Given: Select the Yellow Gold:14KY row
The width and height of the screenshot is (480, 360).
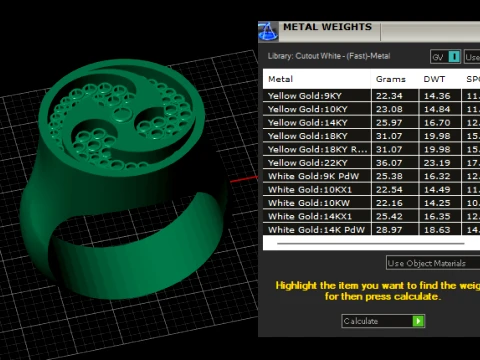Looking at the screenshot, I should point(371,122).
